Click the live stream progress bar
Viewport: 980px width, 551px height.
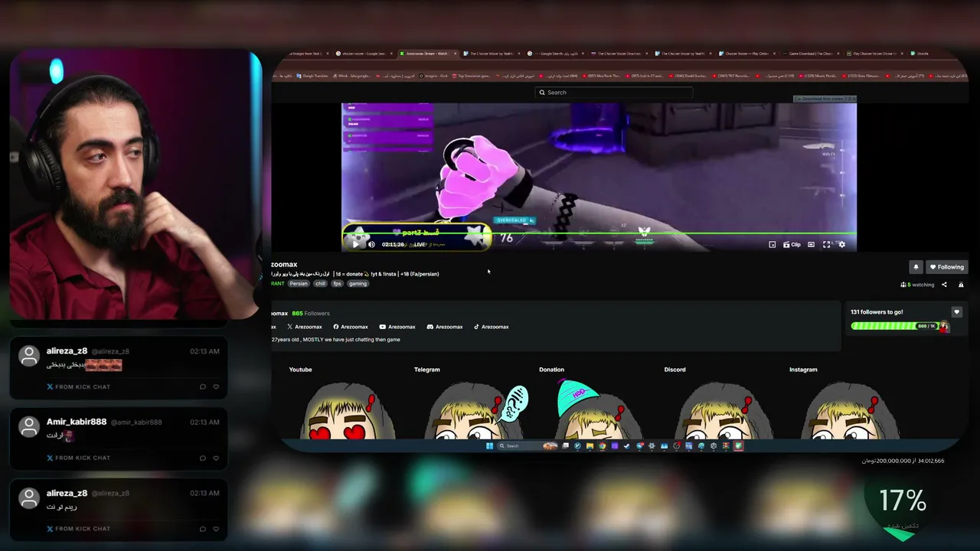[x=599, y=233]
